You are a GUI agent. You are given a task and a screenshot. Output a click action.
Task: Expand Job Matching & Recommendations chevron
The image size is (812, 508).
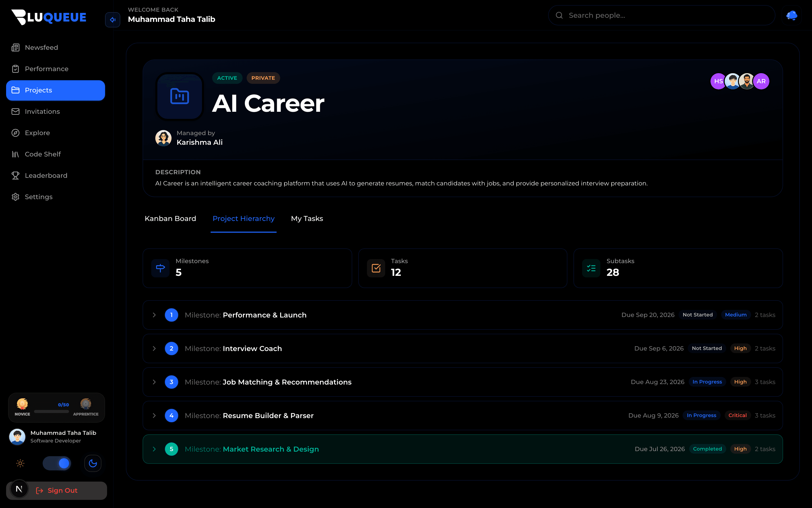[154, 382]
